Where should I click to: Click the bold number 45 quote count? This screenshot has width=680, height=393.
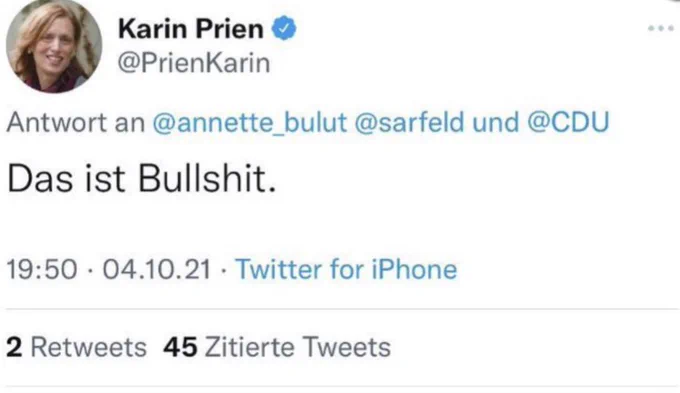coord(180,347)
